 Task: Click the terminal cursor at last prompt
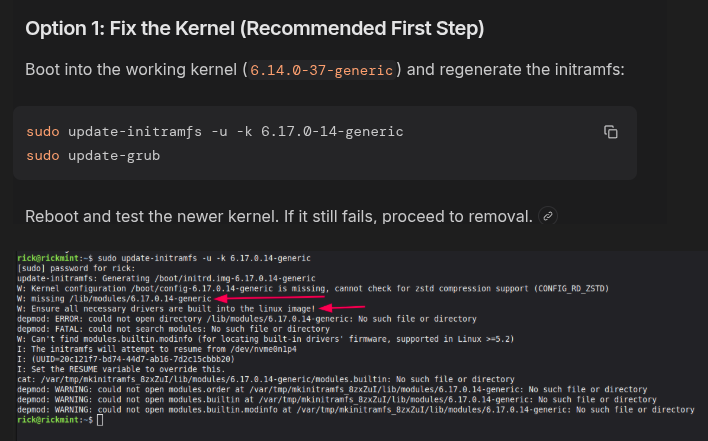(99, 420)
